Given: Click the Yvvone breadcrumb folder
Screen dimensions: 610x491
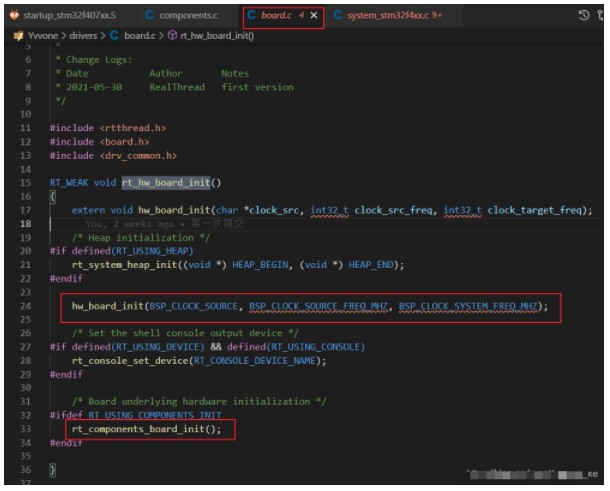Looking at the screenshot, I should pyautogui.click(x=43, y=36).
